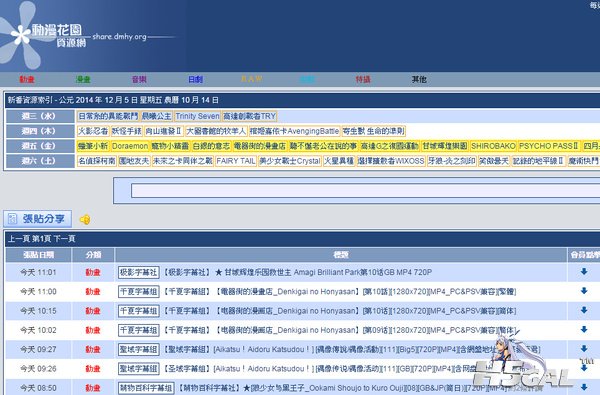
Task: Open the Trinity Seven index tag
Action: coord(197,116)
